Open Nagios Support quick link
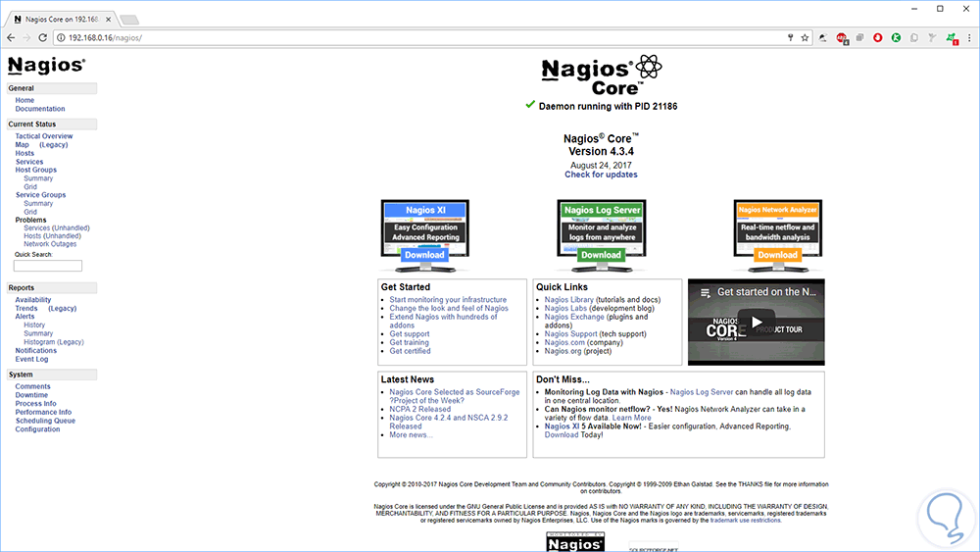Screen dimensions: 980x552 [x=570, y=333]
